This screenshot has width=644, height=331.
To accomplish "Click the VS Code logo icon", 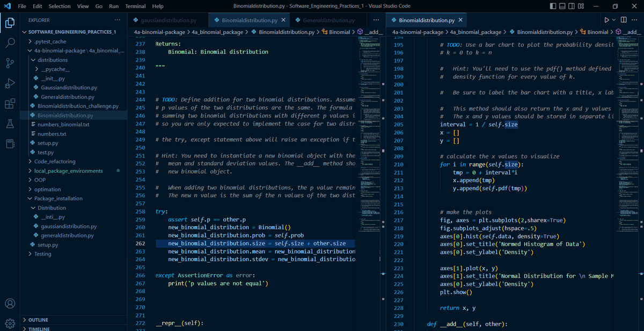I will click(x=7, y=6).
